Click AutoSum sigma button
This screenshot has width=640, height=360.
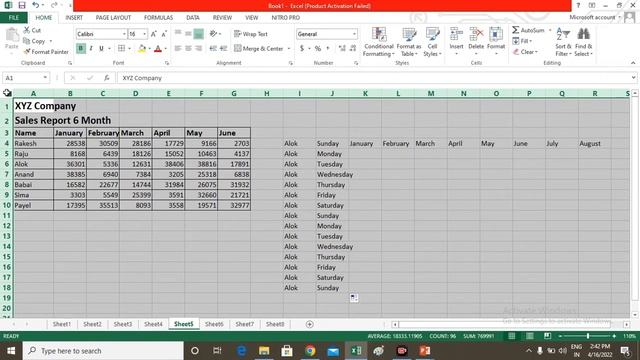(528, 30)
